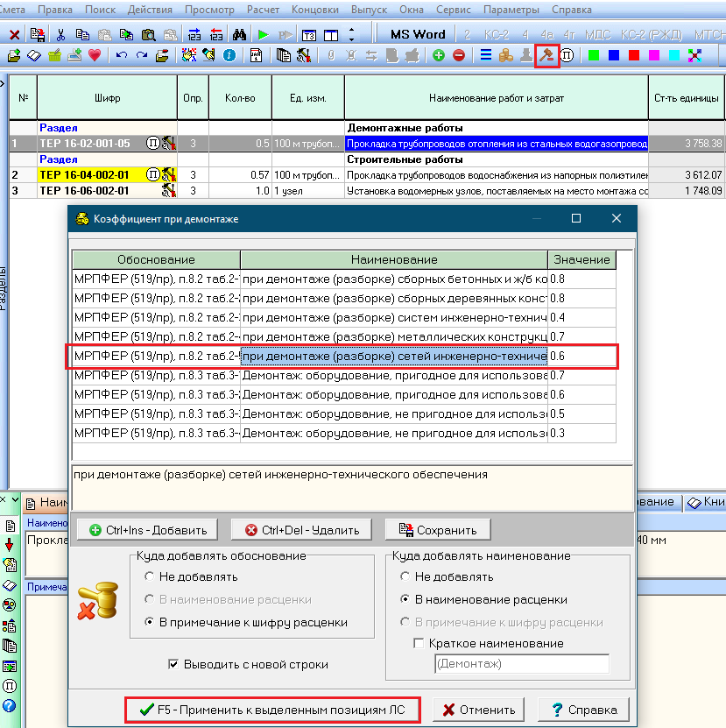Toggle 'Краткое наименование' checkbox
Image resolution: width=726 pixels, height=728 pixels.
419,643
